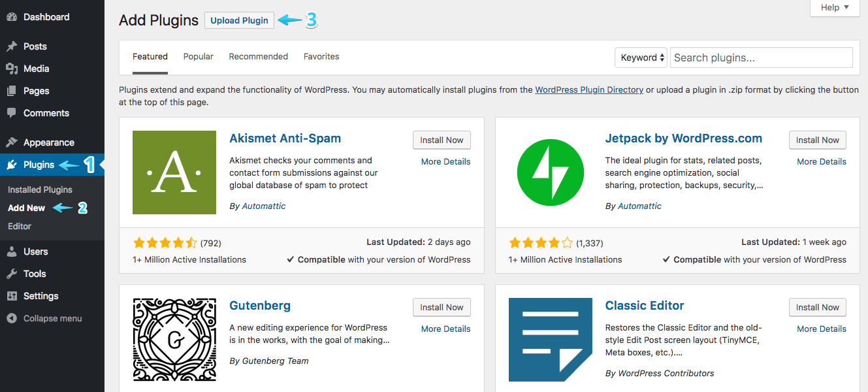Install the Jetpack plugin
Viewport: 868px width, 392px height.
coord(818,140)
